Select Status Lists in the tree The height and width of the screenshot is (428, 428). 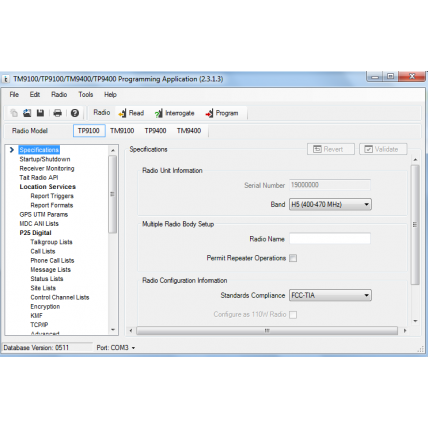point(47,279)
